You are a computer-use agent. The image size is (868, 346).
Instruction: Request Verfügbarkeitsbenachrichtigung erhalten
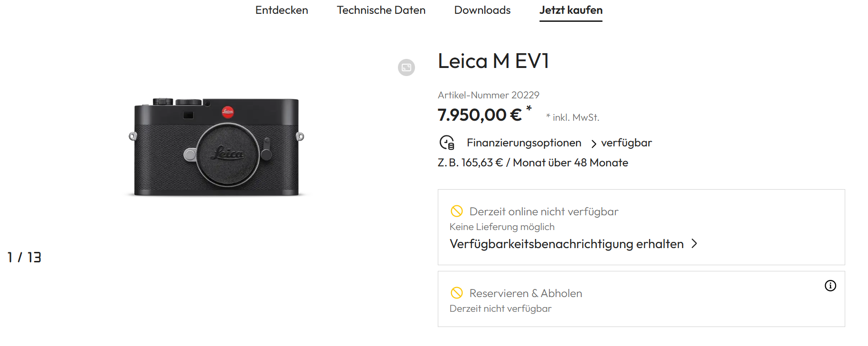[566, 244]
